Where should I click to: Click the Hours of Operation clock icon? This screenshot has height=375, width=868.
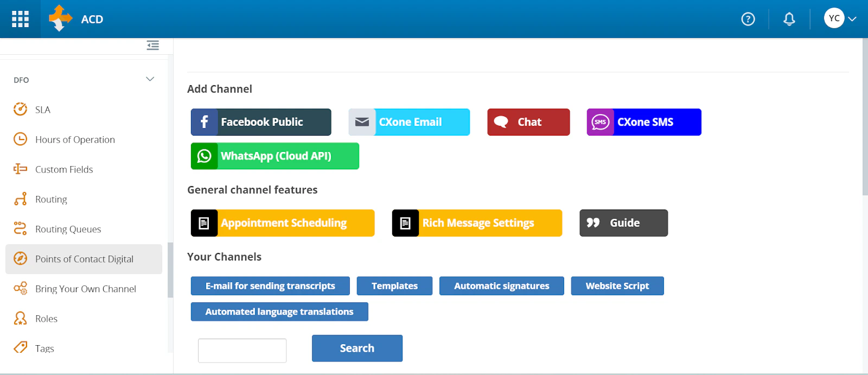[x=20, y=139]
